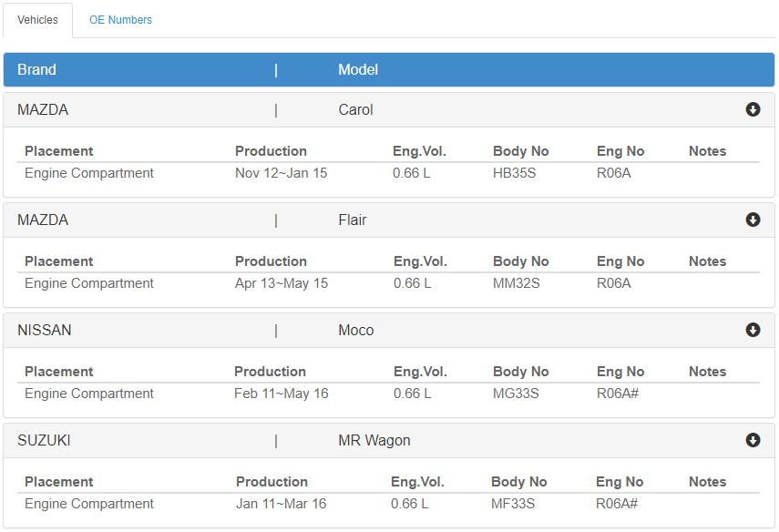Switch to the OE Numbers tab
This screenshot has height=532, width=779.
tap(121, 20)
